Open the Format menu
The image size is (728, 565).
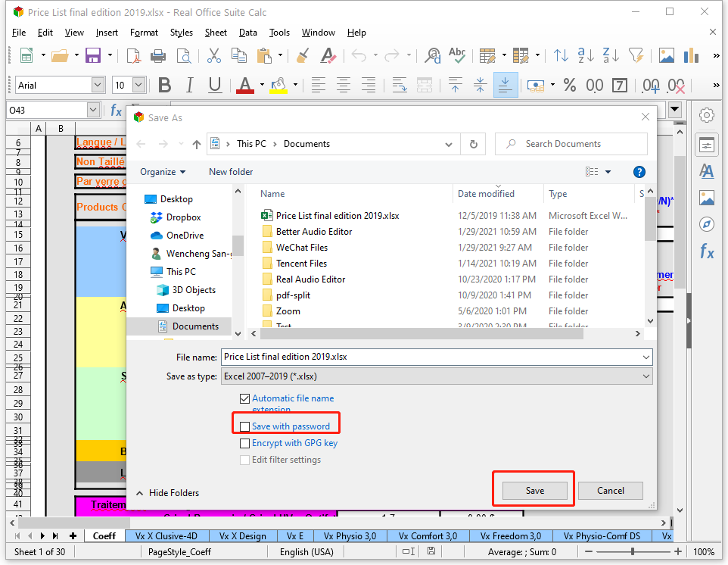pos(144,33)
